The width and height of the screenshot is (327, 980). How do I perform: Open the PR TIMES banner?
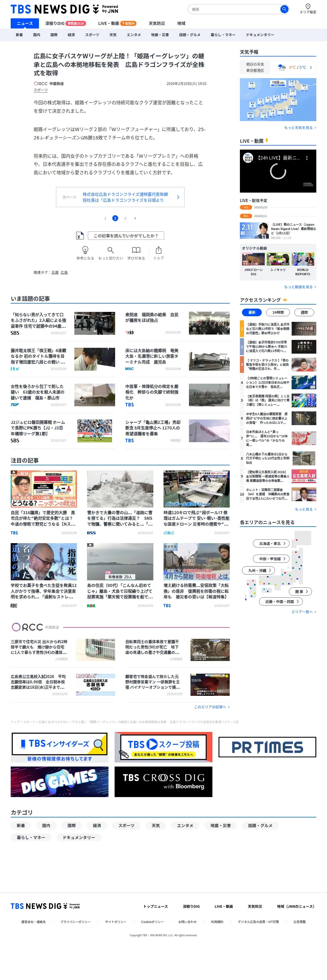[267, 747]
